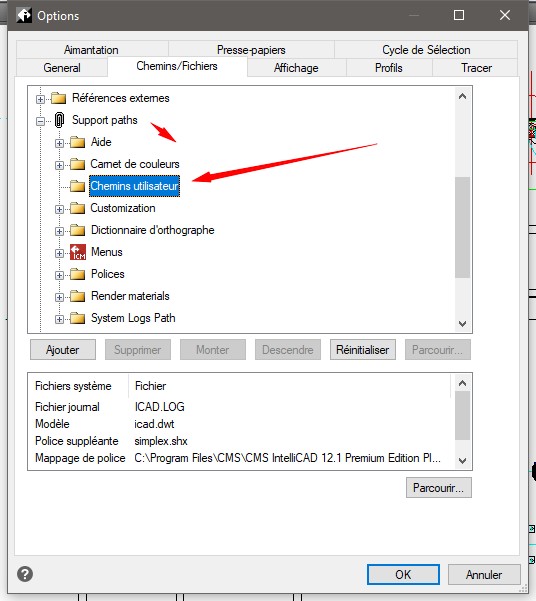Switch to the Affichage tab
Viewport: 536px width, 601px height.
pos(296,68)
